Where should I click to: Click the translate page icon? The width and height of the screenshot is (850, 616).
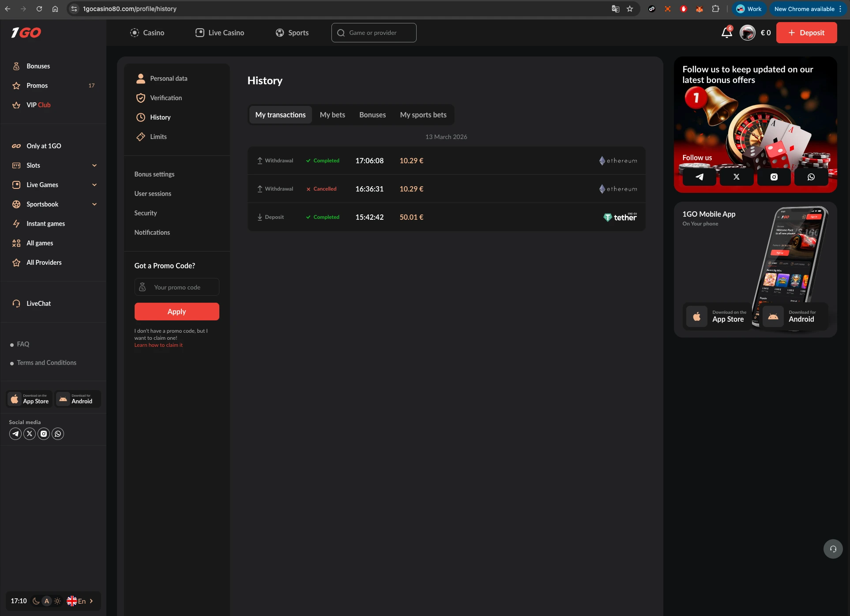pos(615,9)
